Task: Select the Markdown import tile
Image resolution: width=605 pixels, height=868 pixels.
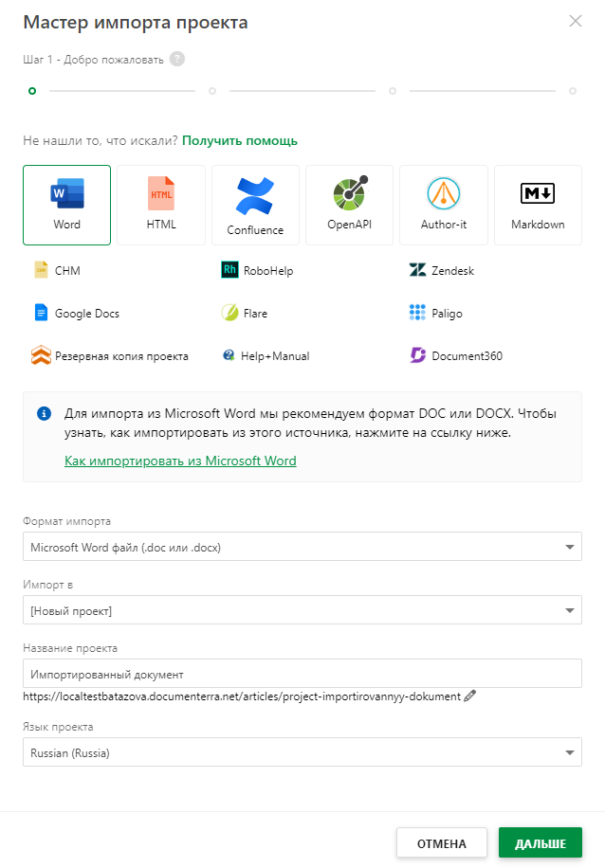Action: click(538, 205)
